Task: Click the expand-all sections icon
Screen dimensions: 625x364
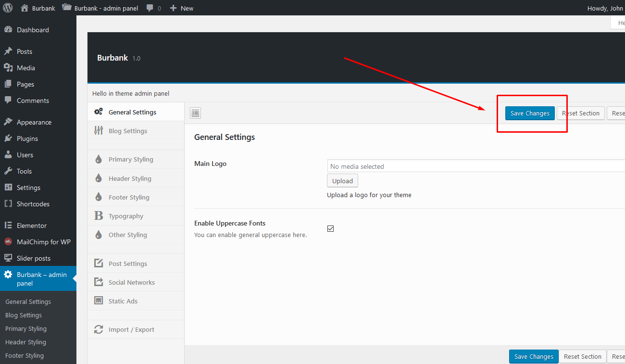Action: (x=195, y=113)
